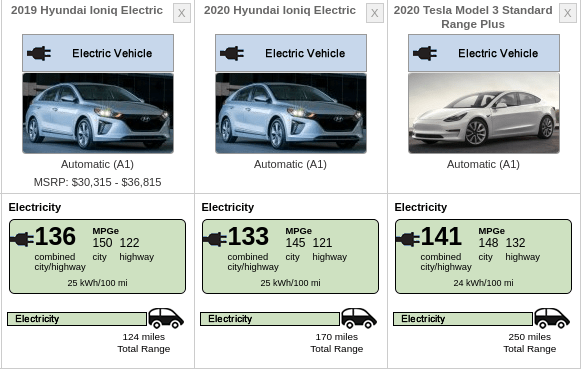Click the plug icon beside 136 MPGe
This screenshot has width=582, height=369.
[22, 239]
